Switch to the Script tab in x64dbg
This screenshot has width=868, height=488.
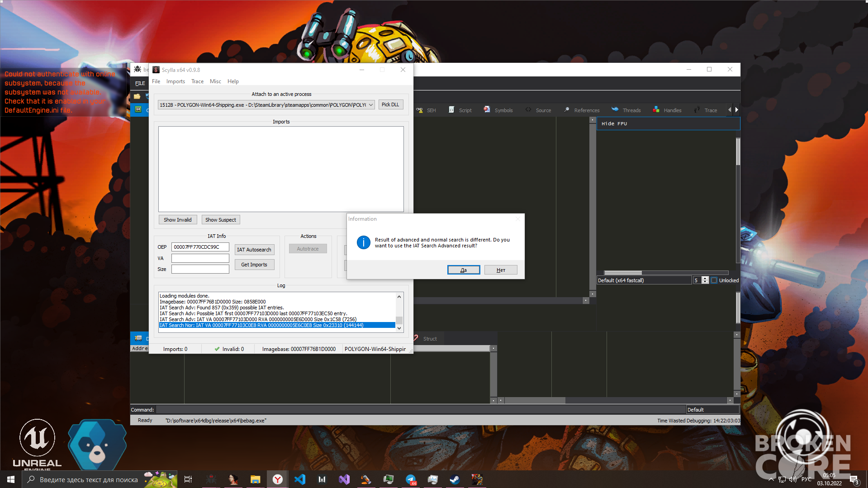(460, 110)
